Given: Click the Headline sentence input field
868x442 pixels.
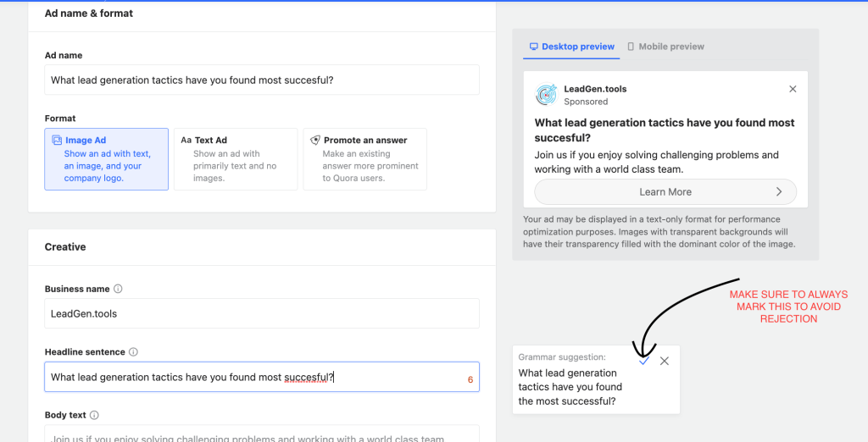Looking at the screenshot, I should [262, 378].
